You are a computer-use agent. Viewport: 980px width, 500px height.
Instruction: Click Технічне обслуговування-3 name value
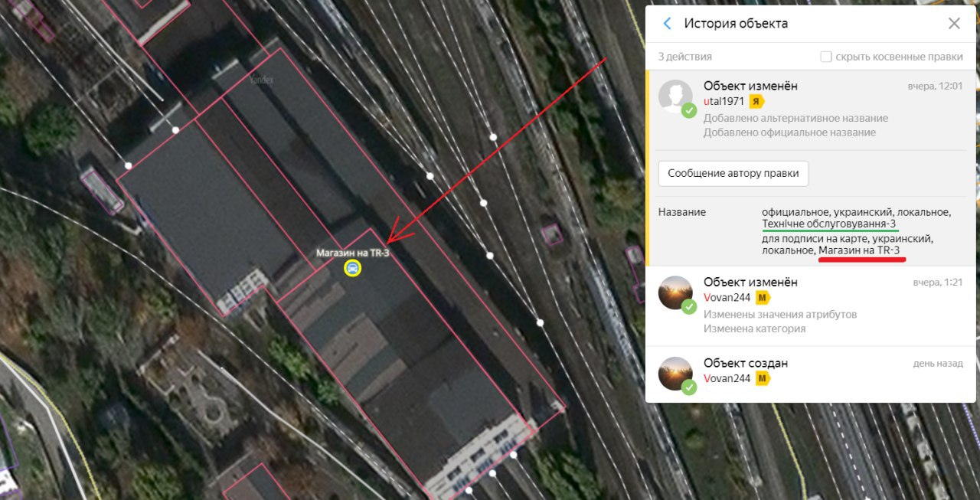click(x=828, y=224)
